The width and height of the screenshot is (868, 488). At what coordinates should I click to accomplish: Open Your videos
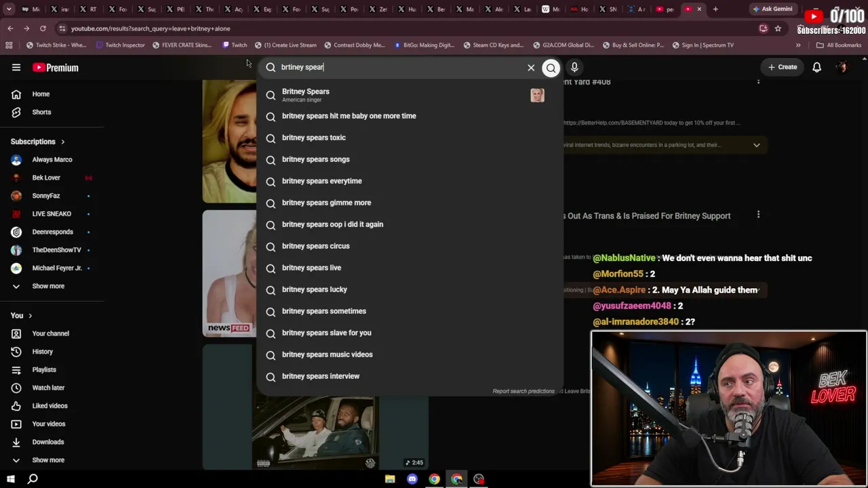[x=49, y=424]
